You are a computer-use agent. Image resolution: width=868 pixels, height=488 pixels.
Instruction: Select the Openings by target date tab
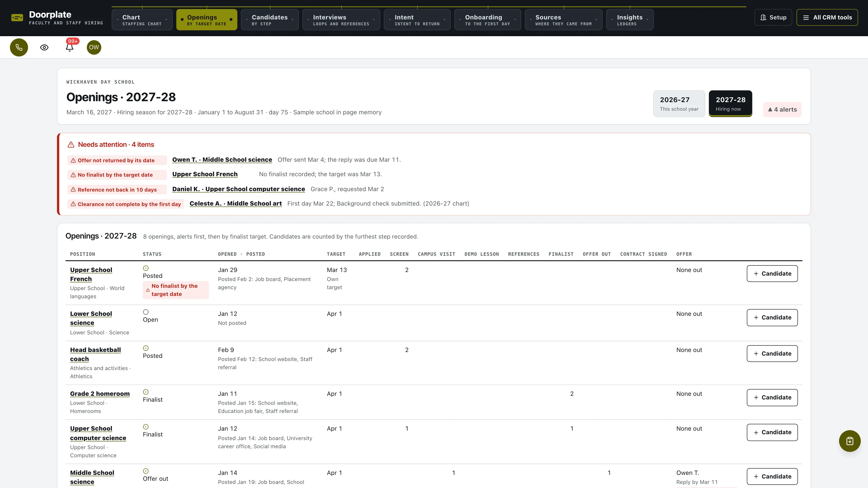[207, 20]
